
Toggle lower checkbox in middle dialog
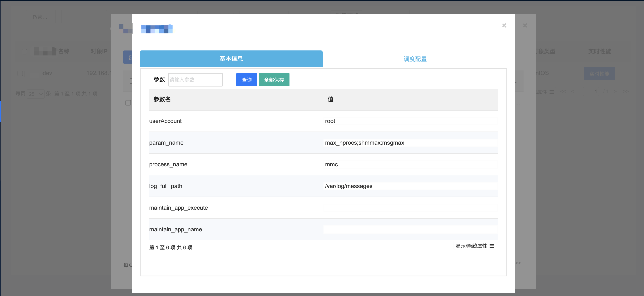[128, 103]
